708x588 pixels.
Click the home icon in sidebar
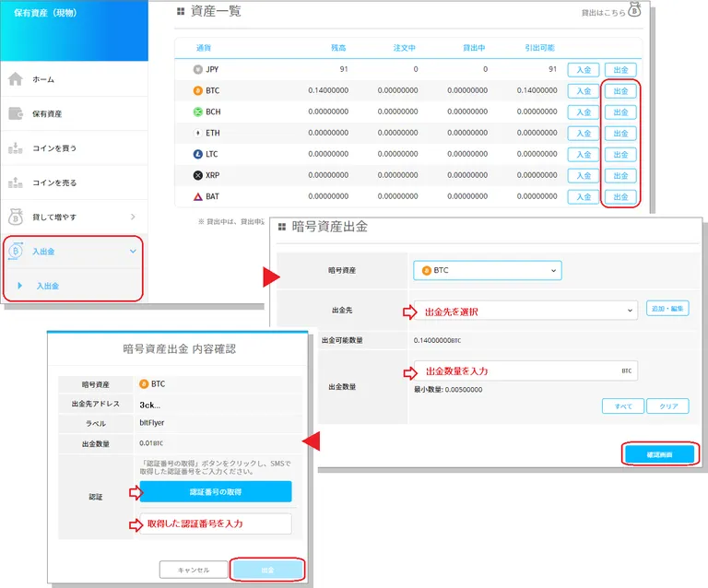[16, 79]
